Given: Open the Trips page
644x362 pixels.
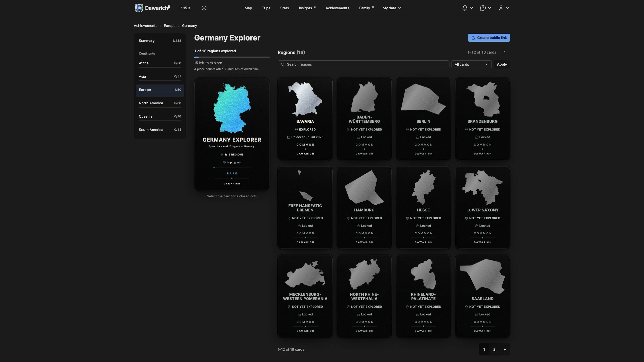Looking at the screenshot, I should coord(266,8).
